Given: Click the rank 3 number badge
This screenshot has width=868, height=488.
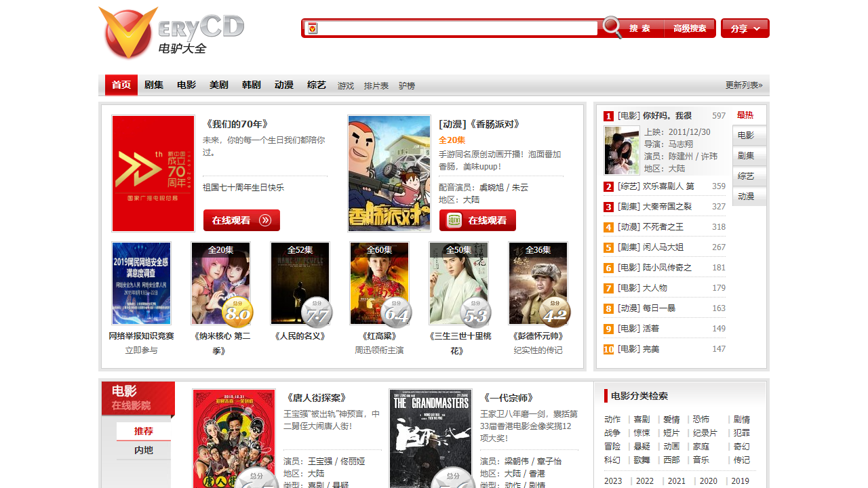Looking at the screenshot, I should click(609, 207).
